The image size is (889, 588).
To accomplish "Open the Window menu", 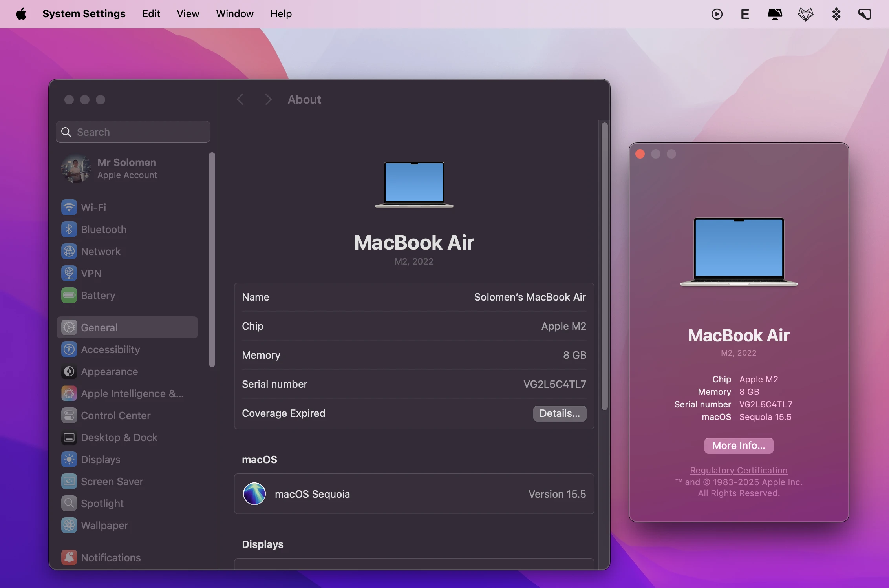I will (x=235, y=14).
